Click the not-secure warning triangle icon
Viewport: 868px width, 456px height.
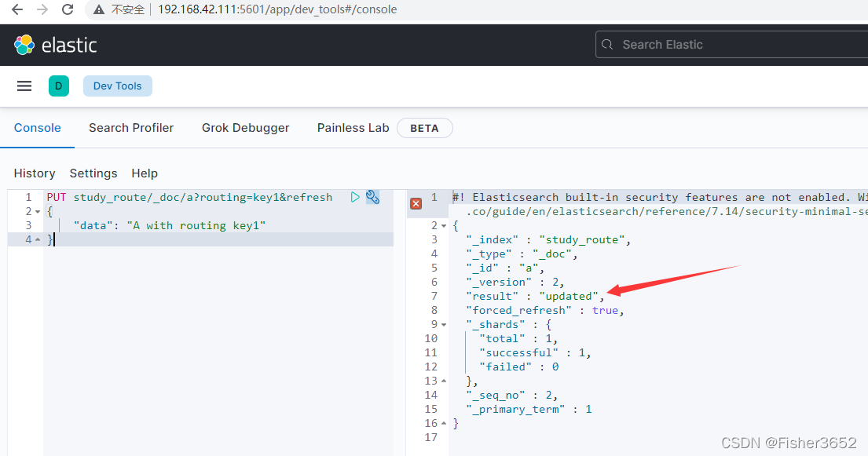pos(99,9)
